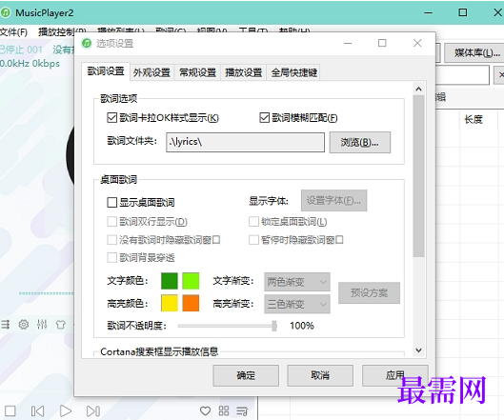Click the options dialog title icon
Viewport: 504px width, 420px height.
coord(87,43)
